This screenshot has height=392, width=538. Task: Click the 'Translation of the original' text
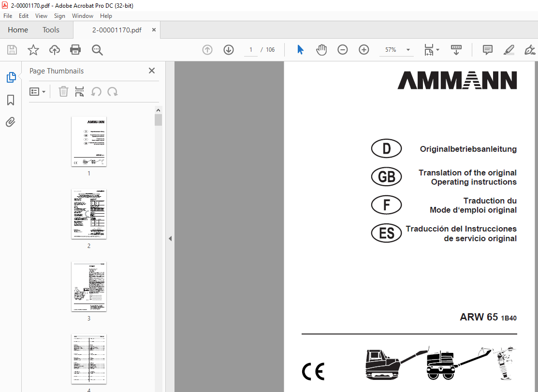(x=467, y=173)
